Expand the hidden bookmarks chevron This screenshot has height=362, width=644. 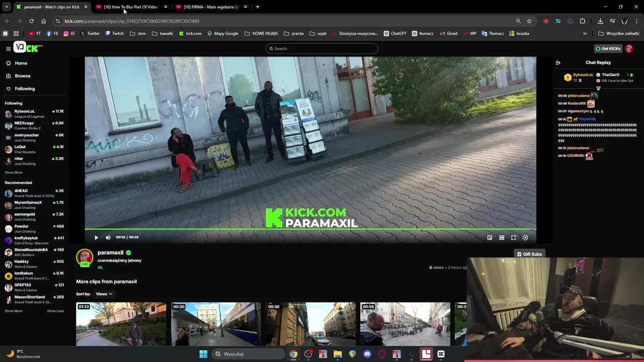pyautogui.click(x=585, y=34)
